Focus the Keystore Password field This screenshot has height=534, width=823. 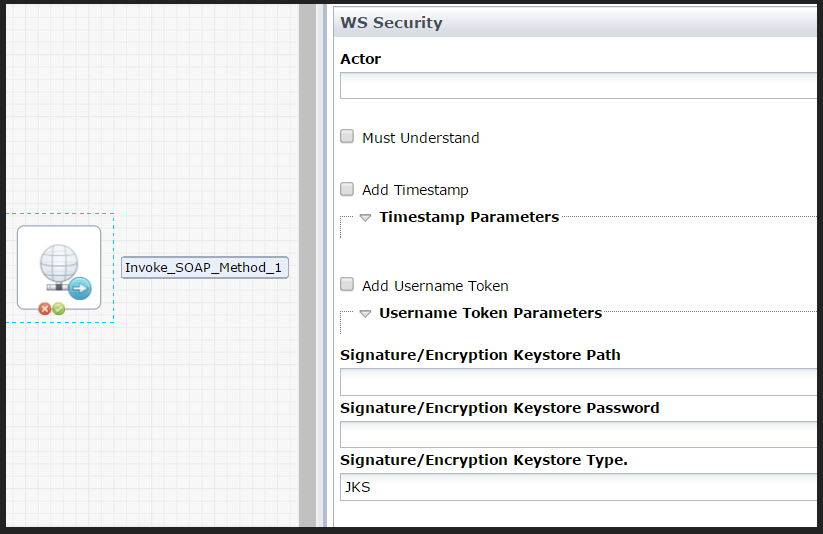tap(580, 434)
